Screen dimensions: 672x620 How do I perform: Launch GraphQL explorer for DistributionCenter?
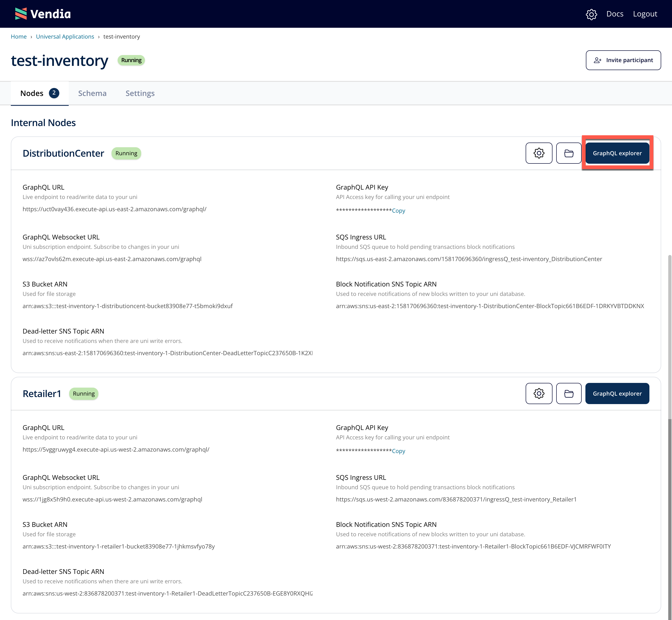[x=617, y=153]
